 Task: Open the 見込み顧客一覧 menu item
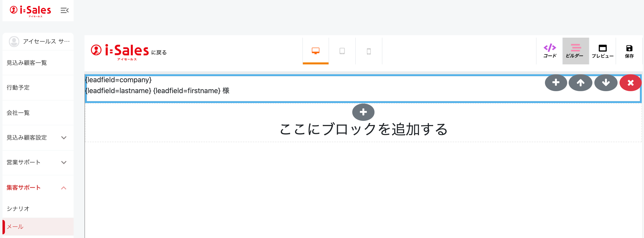pos(27,63)
